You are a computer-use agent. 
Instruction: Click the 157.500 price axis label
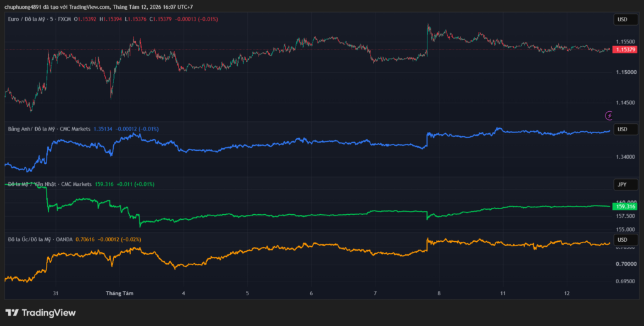point(626,216)
